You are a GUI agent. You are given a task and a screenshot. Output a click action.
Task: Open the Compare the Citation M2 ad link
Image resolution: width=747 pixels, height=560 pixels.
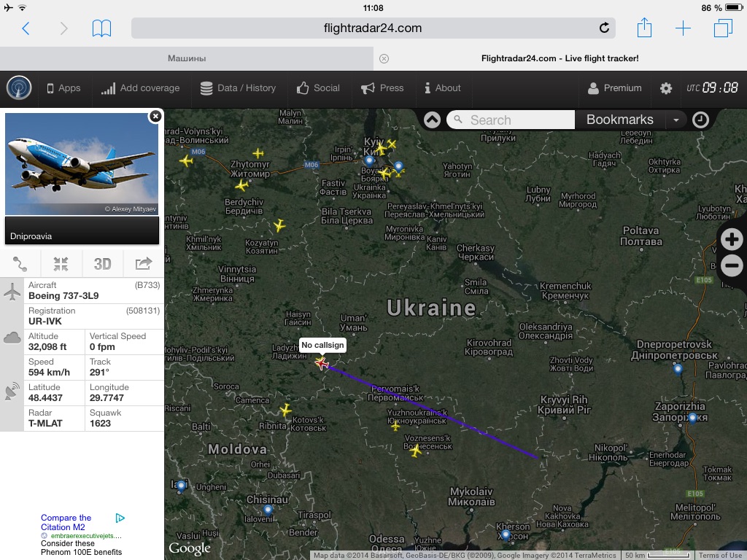(x=66, y=522)
